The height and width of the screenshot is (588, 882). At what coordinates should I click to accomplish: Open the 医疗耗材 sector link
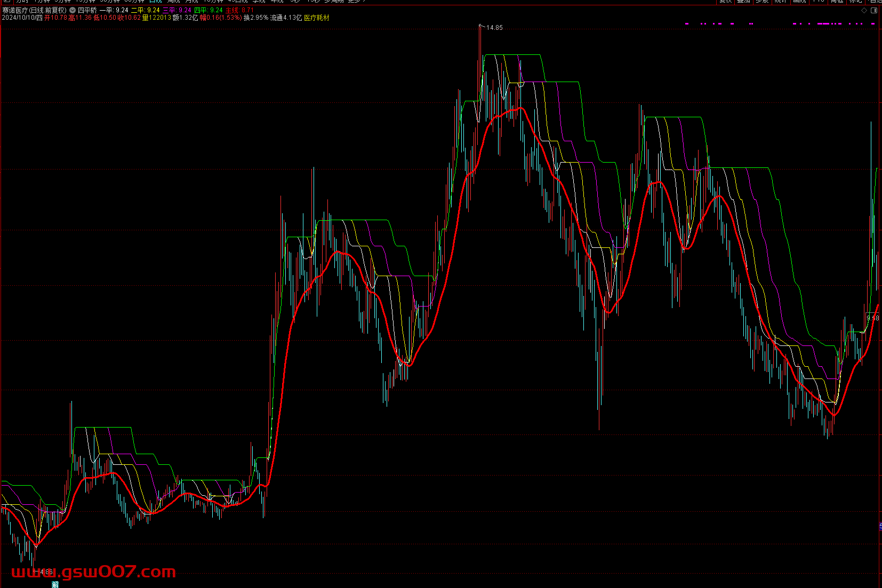click(x=317, y=18)
